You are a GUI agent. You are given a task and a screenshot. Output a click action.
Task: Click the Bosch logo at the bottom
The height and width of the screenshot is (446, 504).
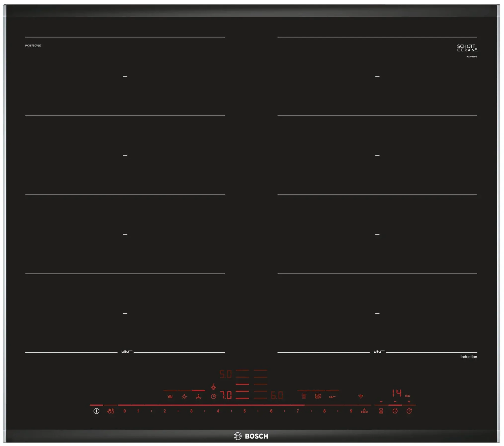pyautogui.click(x=251, y=436)
